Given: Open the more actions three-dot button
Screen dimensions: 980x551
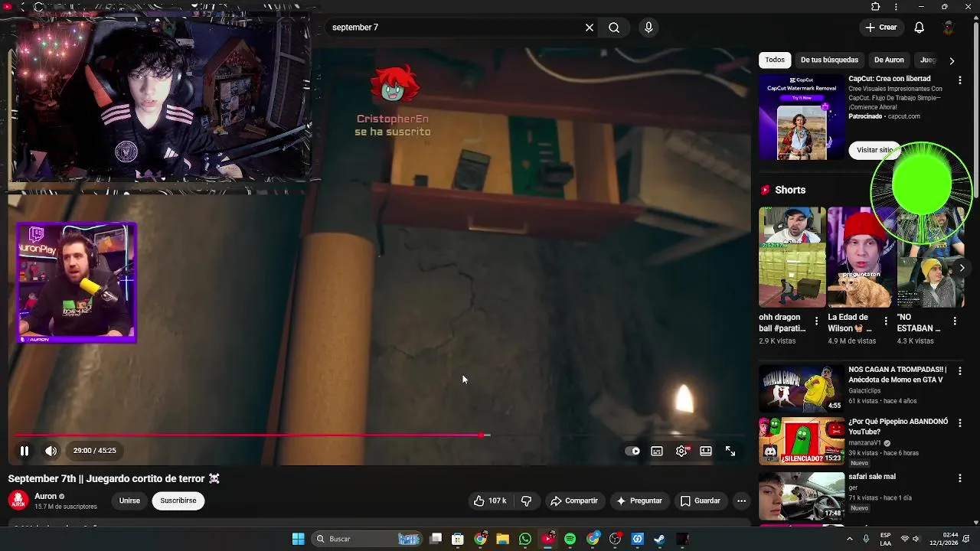Looking at the screenshot, I should [x=741, y=500].
